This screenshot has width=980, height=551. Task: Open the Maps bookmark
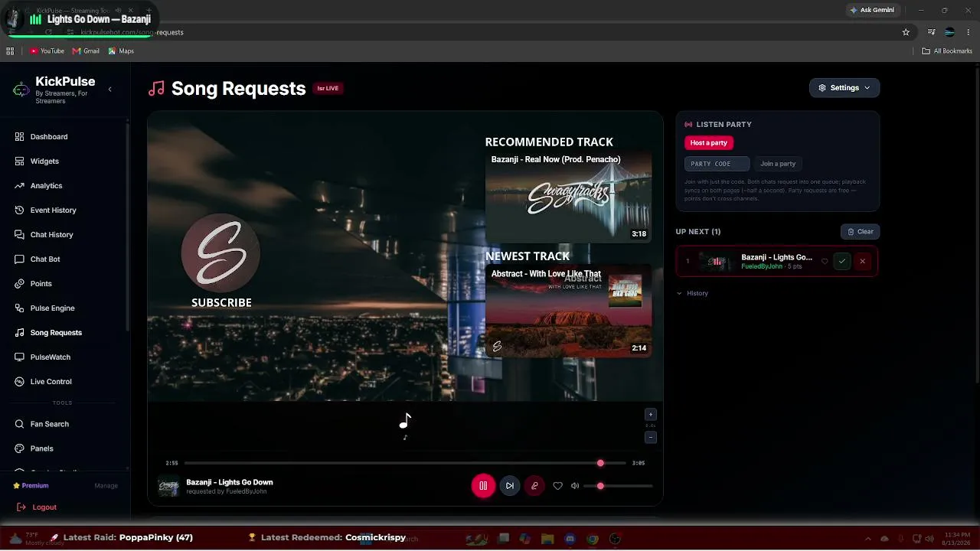pos(121,51)
